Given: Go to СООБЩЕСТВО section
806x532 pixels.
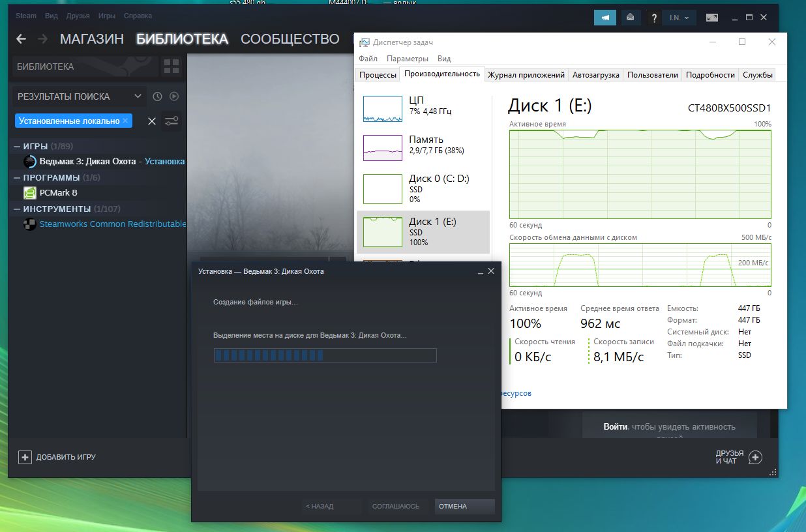Looking at the screenshot, I should [290, 39].
